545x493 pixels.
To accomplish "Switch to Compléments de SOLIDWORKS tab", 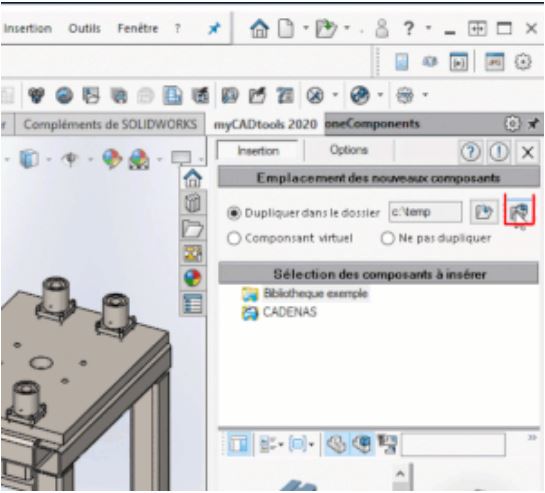I will pos(110,124).
